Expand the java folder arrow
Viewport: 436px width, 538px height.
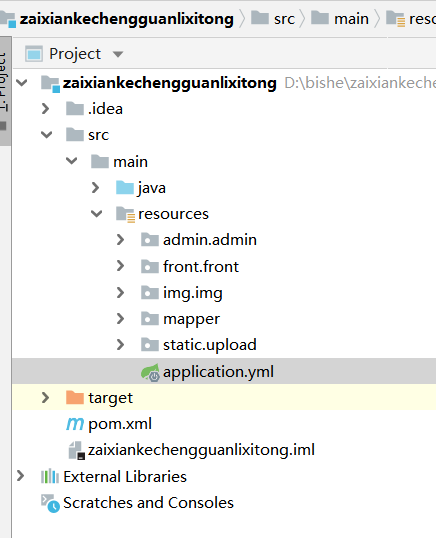click(96, 188)
